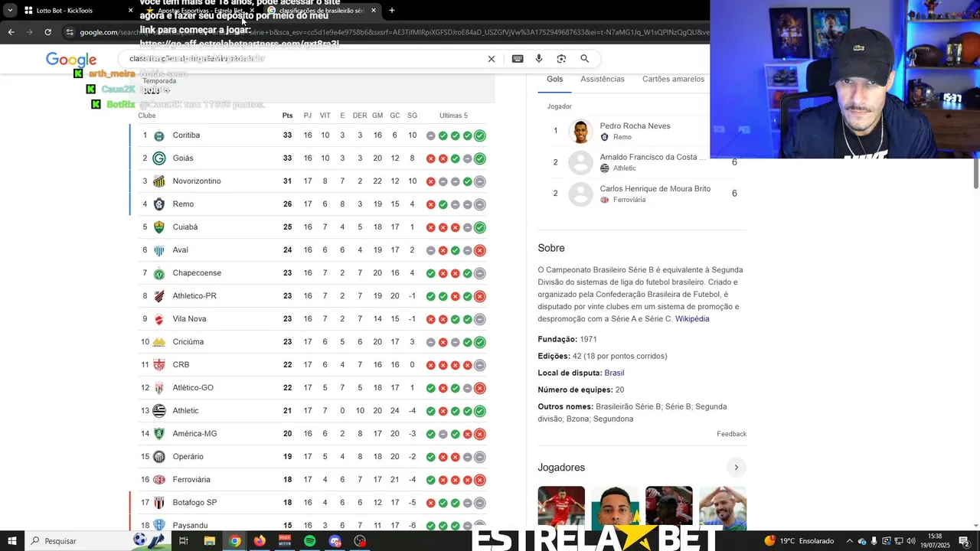
Task: Open the network icon in system tray
Action: 898,541
